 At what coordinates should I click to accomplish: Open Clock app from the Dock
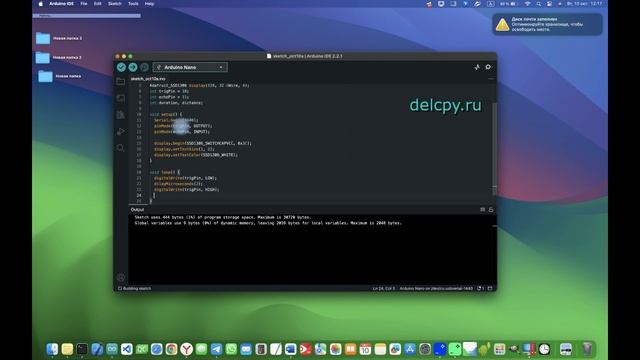click(x=544, y=349)
